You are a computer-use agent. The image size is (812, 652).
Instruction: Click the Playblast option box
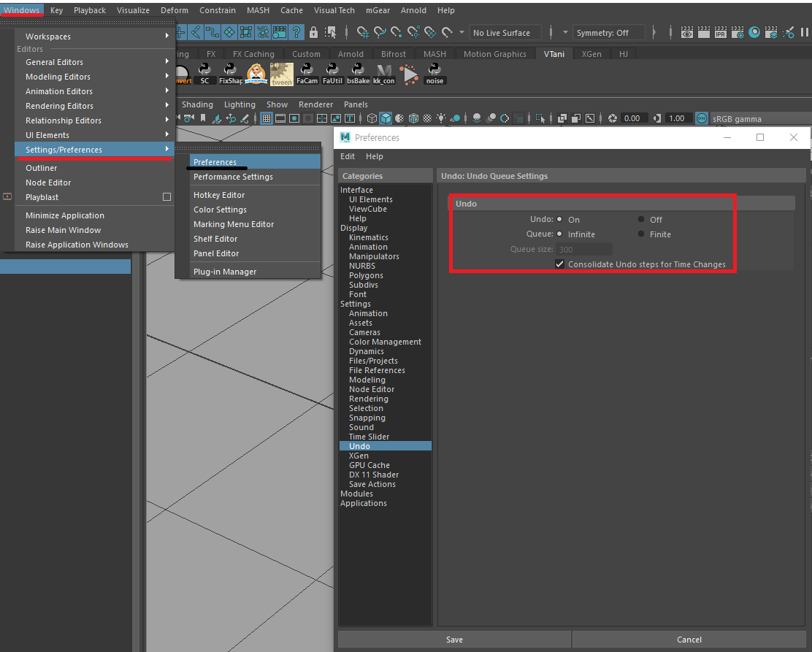pyautogui.click(x=166, y=197)
